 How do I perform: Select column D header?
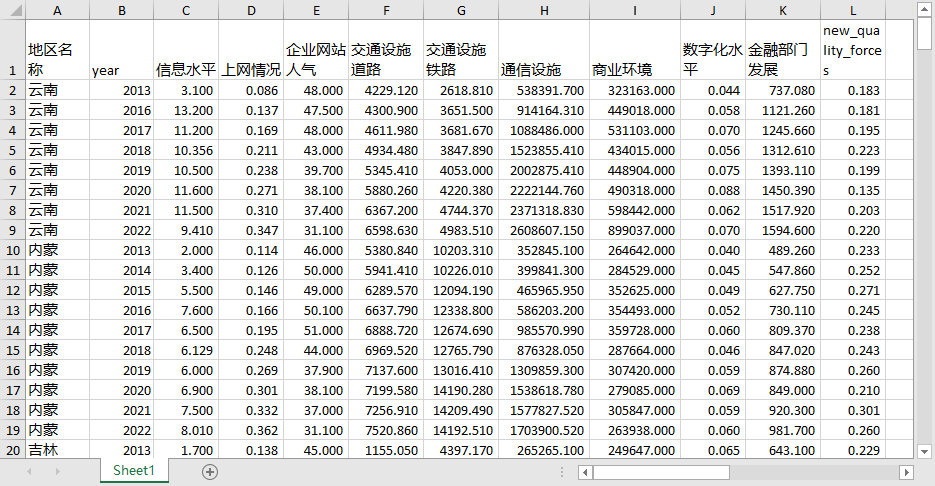pos(251,10)
